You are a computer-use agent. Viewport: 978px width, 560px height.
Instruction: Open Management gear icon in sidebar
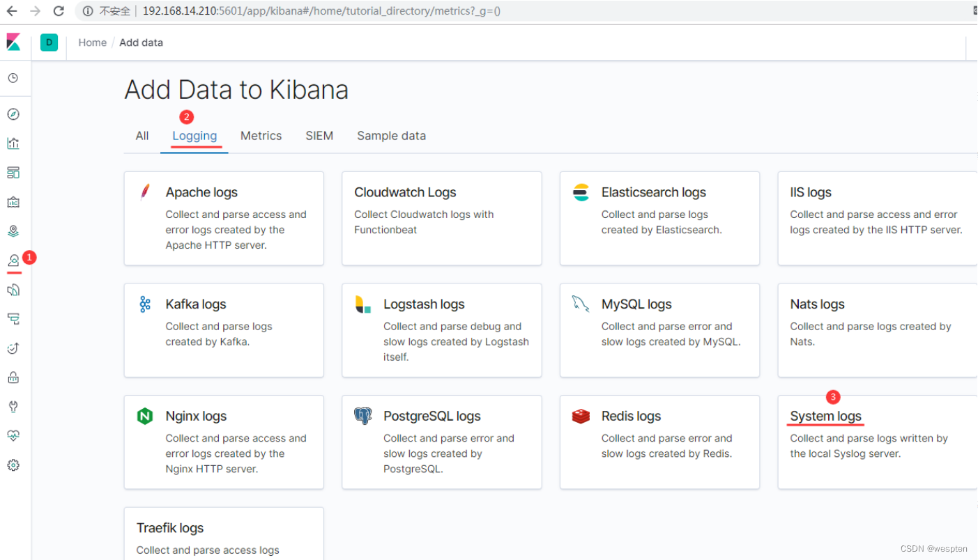(x=13, y=465)
